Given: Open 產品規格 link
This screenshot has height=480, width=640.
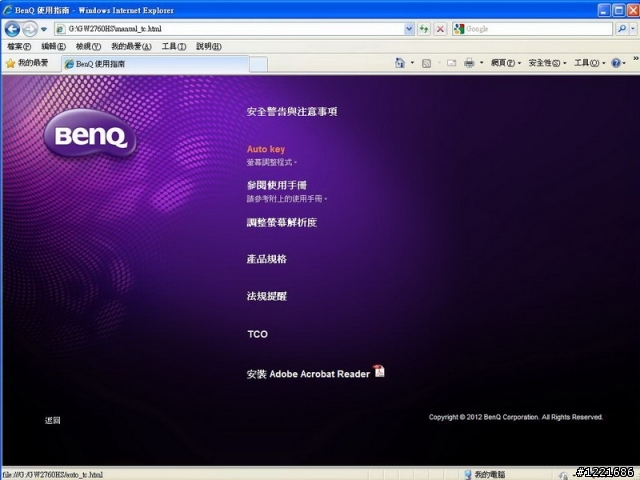Looking at the screenshot, I should coord(267,259).
